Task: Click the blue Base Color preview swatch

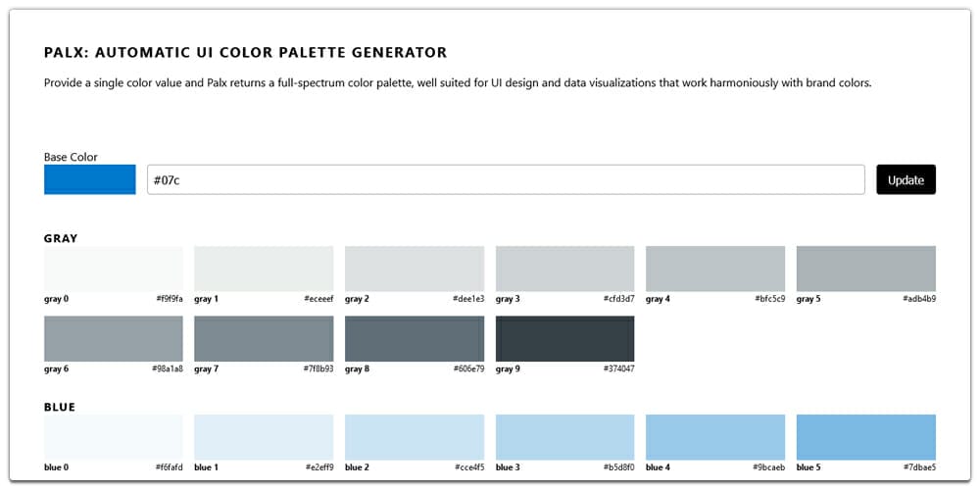Action: pyautogui.click(x=90, y=180)
